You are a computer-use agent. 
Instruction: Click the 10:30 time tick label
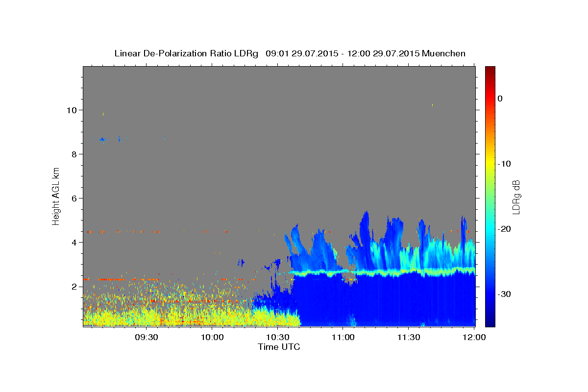[278, 337]
